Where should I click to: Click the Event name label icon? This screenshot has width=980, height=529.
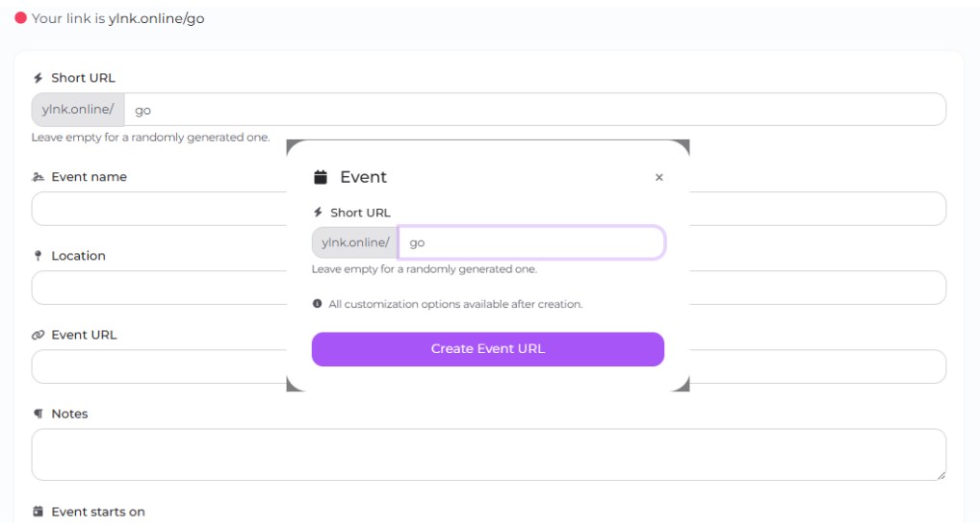39,177
